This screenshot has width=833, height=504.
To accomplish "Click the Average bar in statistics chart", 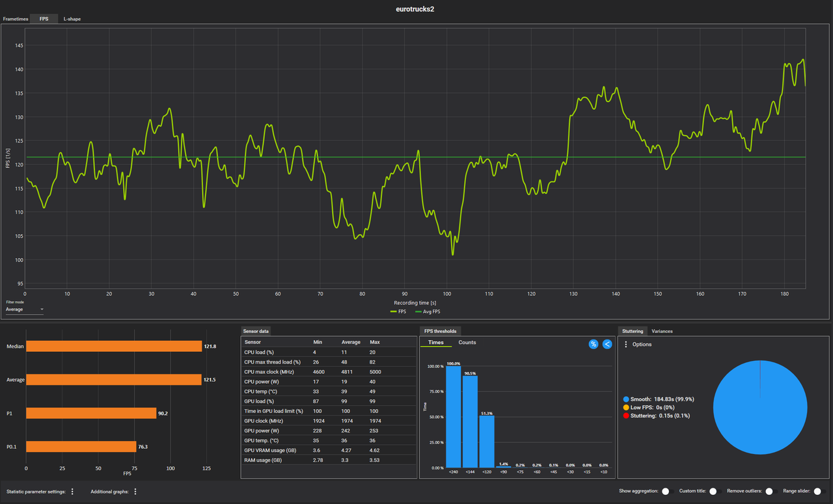I will [114, 379].
